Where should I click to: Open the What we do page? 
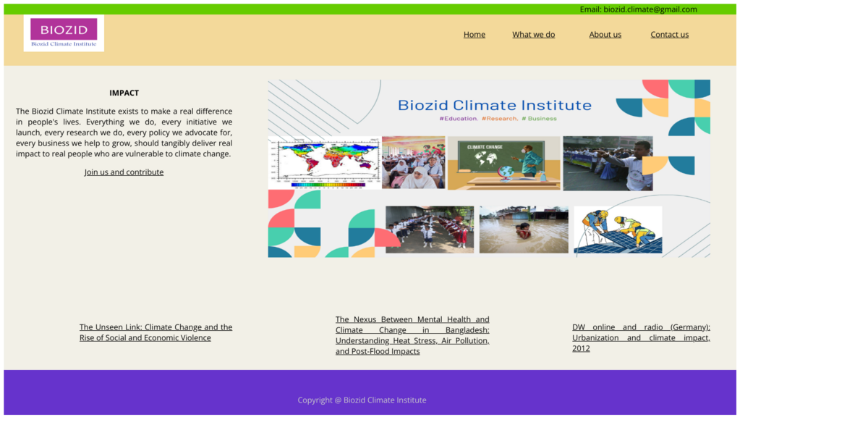[x=534, y=34]
